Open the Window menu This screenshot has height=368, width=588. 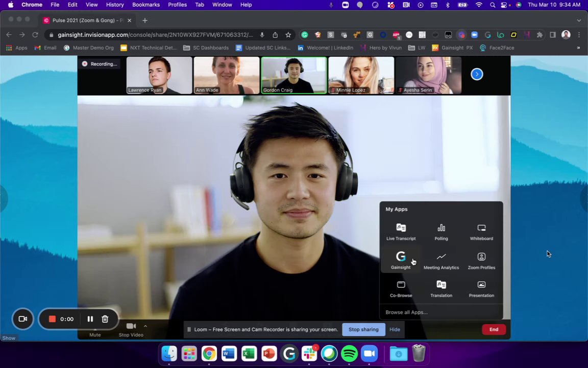coord(222,5)
